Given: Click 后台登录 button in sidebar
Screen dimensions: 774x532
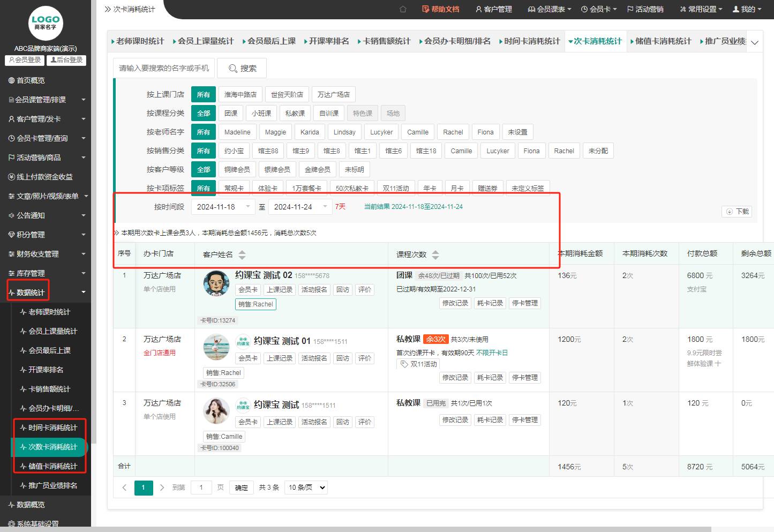Looking at the screenshot, I should coord(66,60).
